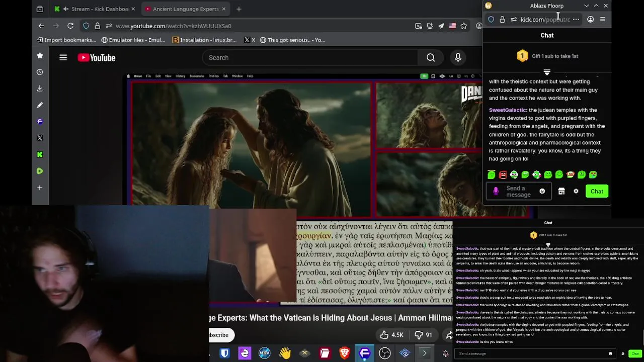This screenshot has height=362, width=644.
Task: Open the terminal icon in the taskbar
Action: (x=425, y=353)
